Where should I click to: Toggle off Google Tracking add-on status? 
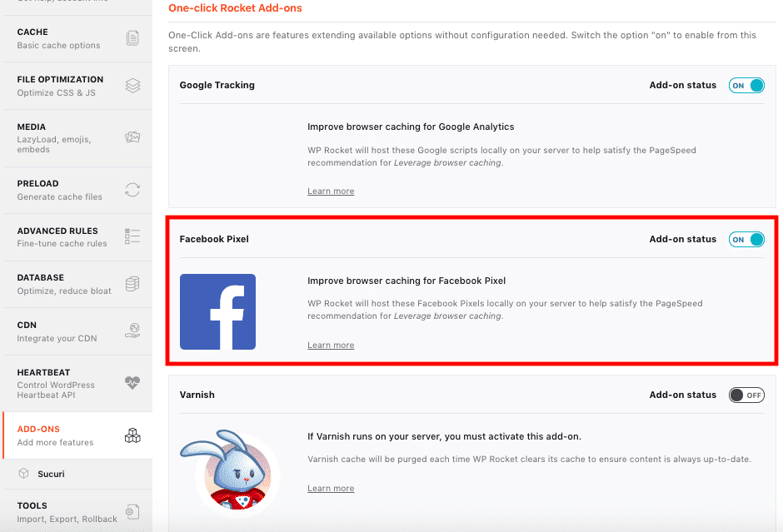pos(746,84)
